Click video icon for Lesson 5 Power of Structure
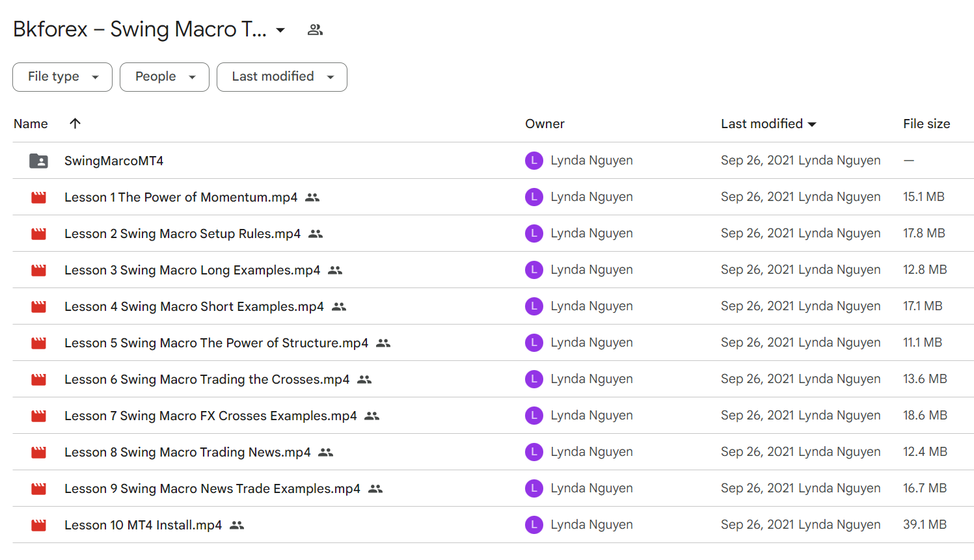974x560 pixels. click(39, 343)
